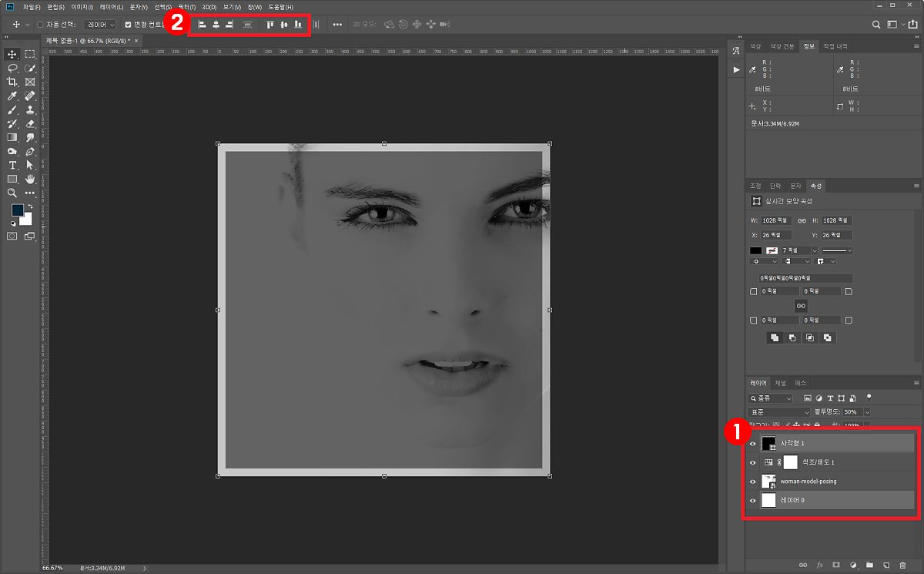Click align top edges icon

269,25
